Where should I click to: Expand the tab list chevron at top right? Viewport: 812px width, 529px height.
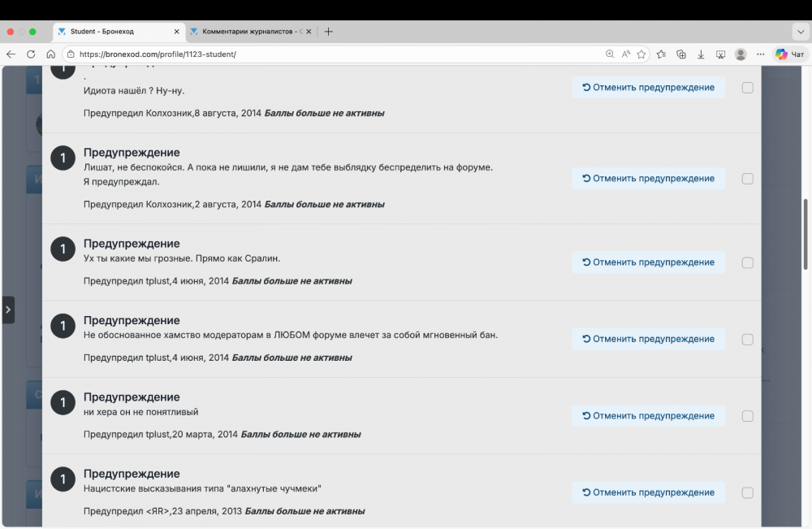800,32
